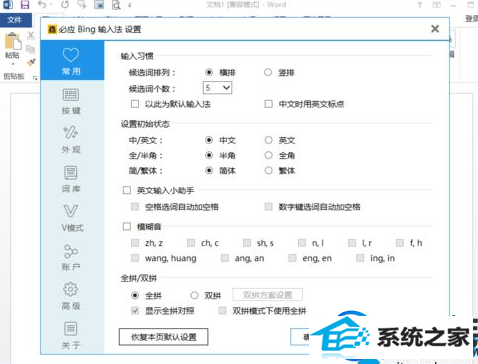Image resolution: width=478 pixels, height=364 pixels.
Task: Open the 关于 about page
Action: [71, 335]
